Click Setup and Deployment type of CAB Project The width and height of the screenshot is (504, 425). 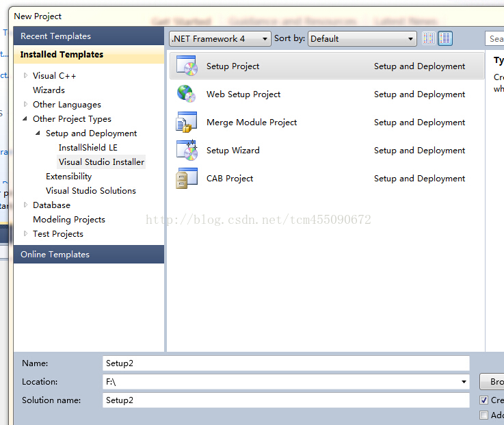(419, 178)
